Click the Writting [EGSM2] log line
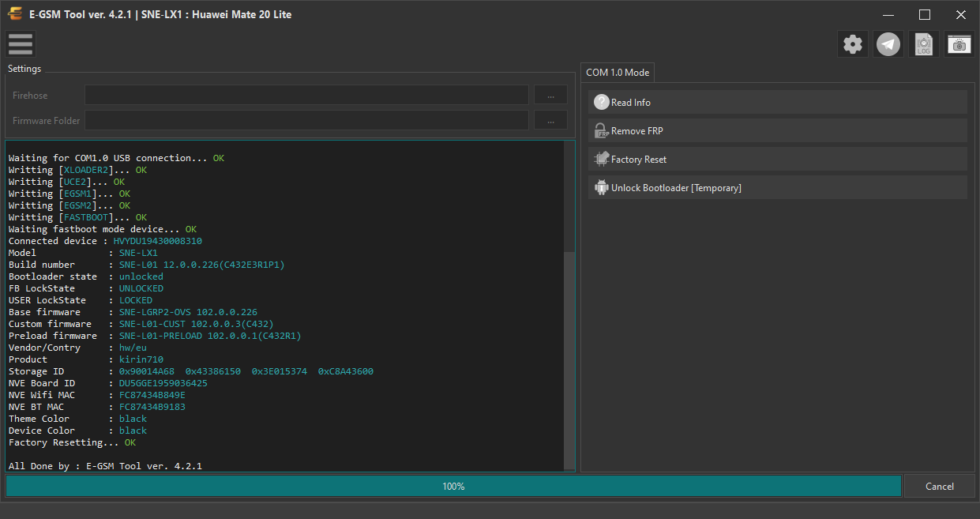Image resolution: width=980 pixels, height=519 pixels. (x=69, y=205)
